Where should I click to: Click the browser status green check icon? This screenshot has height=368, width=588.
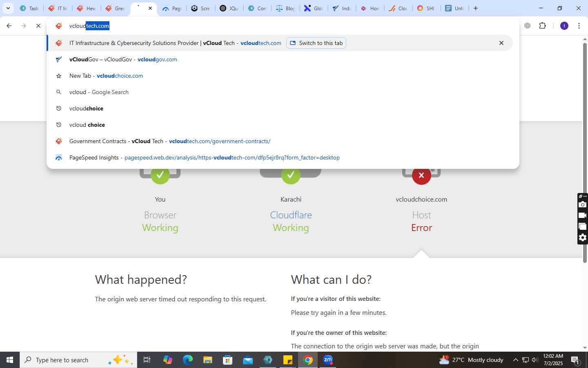[160, 175]
